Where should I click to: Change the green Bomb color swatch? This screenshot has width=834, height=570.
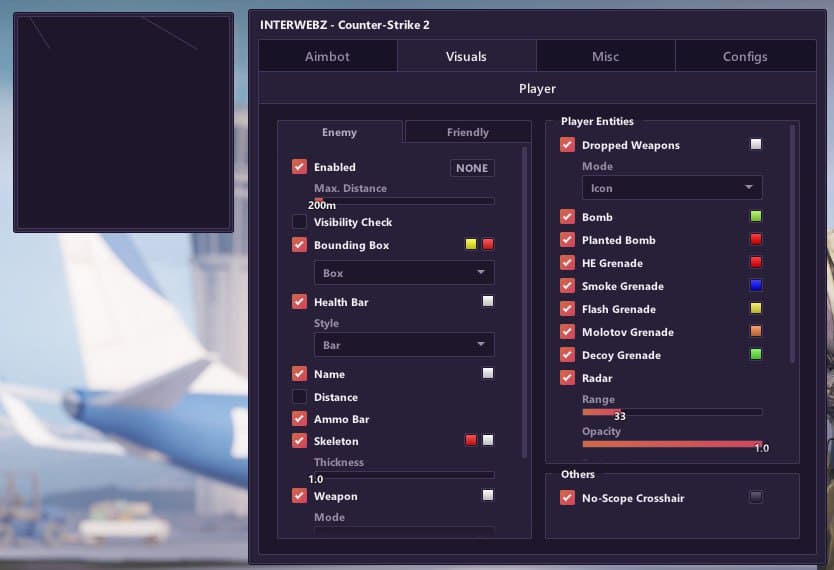point(756,216)
